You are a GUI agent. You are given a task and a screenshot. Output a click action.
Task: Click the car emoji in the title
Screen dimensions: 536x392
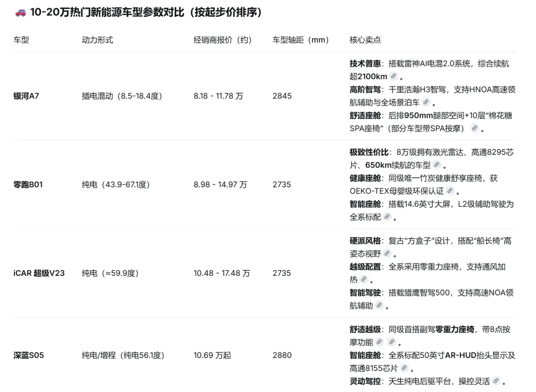click(20, 12)
